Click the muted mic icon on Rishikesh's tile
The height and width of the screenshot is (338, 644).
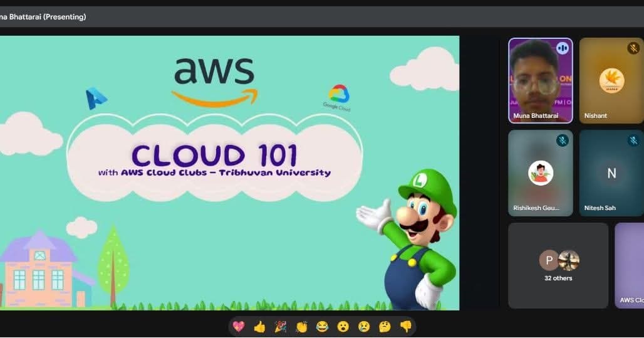tap(563, 140)
